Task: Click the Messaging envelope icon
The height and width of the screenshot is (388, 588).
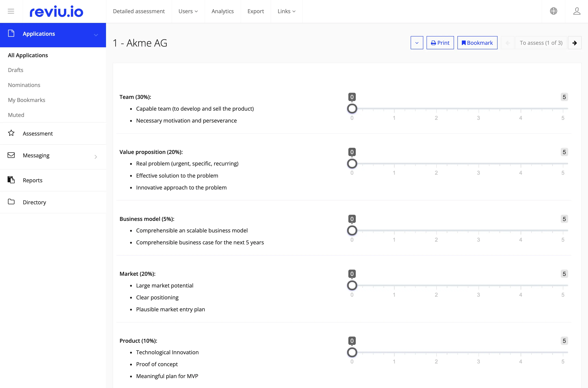Action: coord(11,155)
